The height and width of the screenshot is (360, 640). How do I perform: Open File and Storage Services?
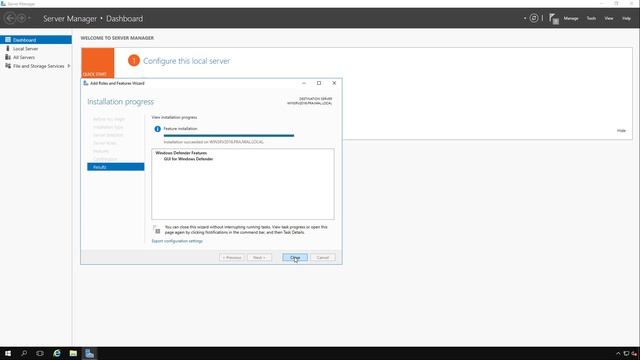tap(38, 66)
